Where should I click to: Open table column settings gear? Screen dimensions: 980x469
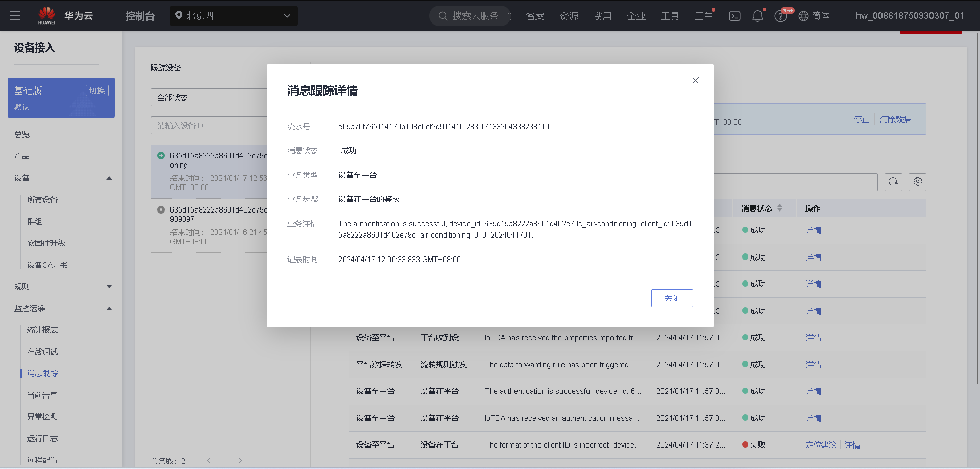(917, 182)
